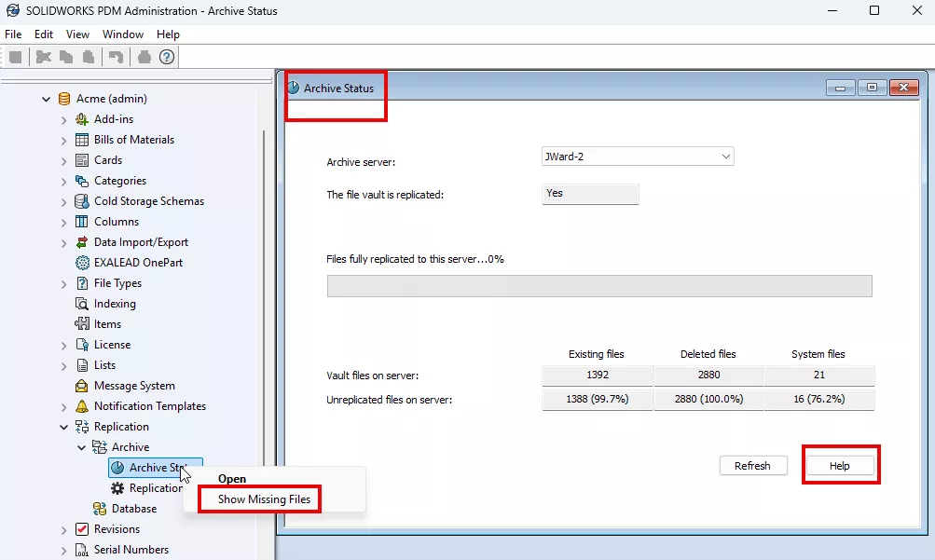This screenshot has height=560, width=935.
Task: Click the Serial Numbers icon
Action: coord(82,550)
